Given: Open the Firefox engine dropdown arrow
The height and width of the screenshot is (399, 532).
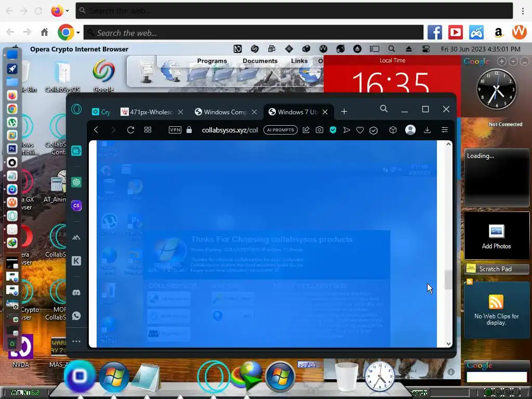Looking at the screenshot, I should click(x=67, y=11).
